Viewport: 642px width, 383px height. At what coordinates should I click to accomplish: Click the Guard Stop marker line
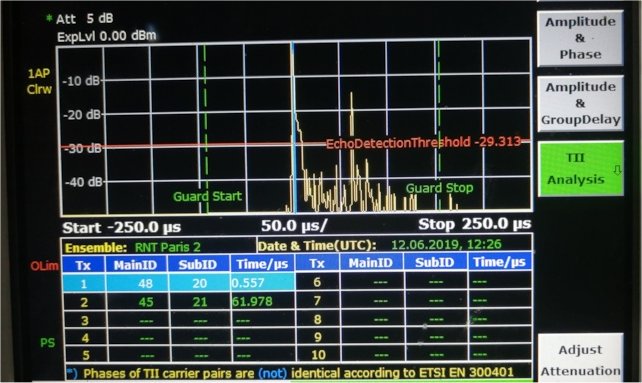439,123
